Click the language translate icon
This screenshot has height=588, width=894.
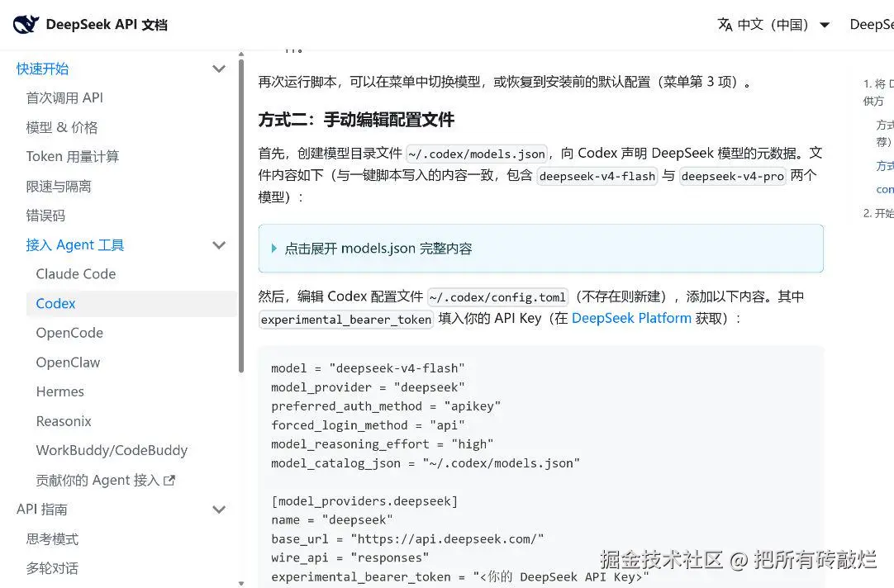pyautogui.click(x=725, y=25)
